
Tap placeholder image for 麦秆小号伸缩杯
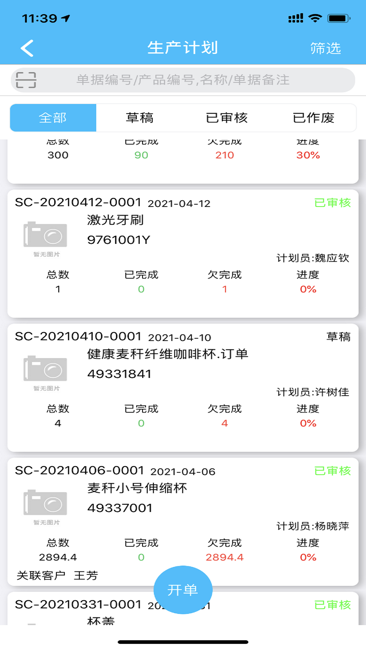[45, 507]
